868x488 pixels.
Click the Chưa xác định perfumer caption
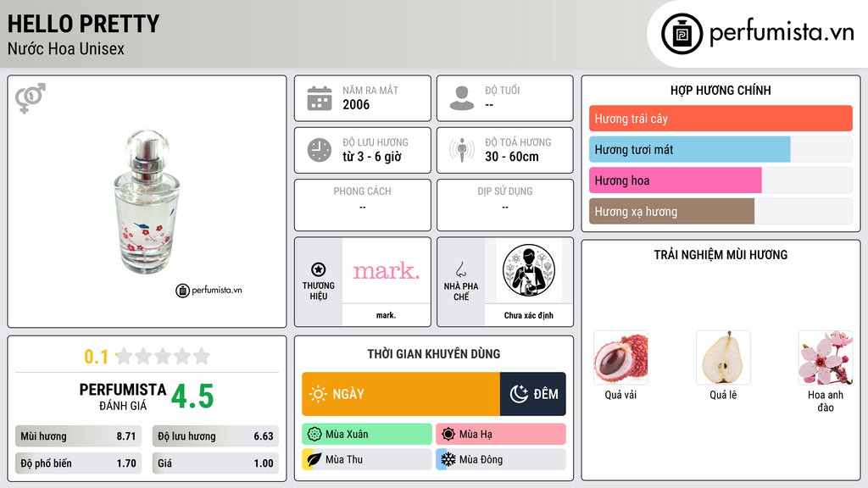[529, 315]
